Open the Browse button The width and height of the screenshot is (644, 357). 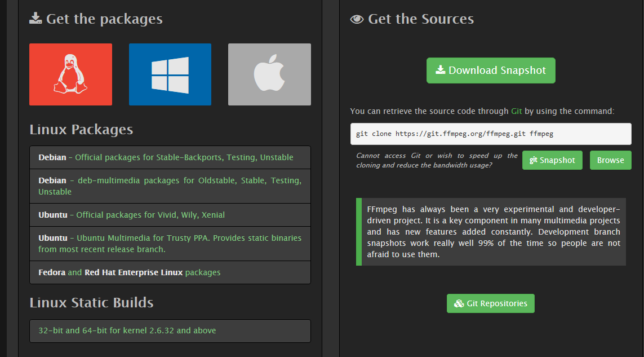(610, 160)
